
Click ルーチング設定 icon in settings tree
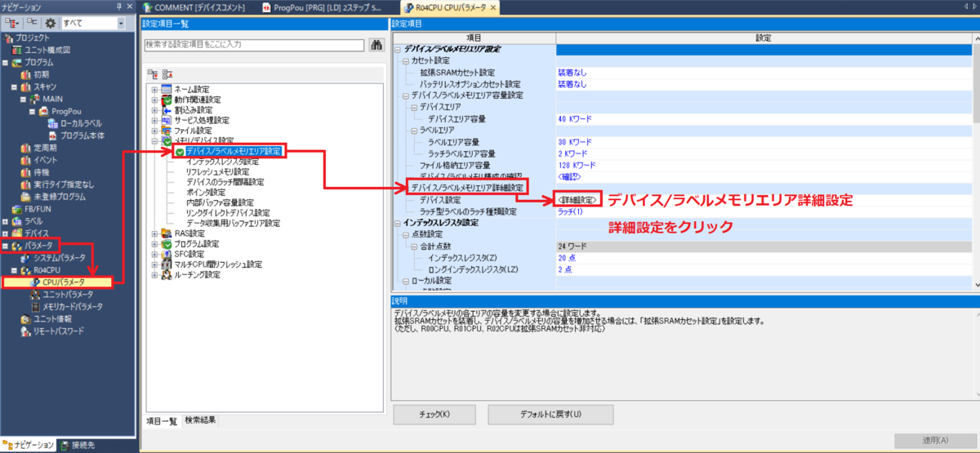click(167, 275)
